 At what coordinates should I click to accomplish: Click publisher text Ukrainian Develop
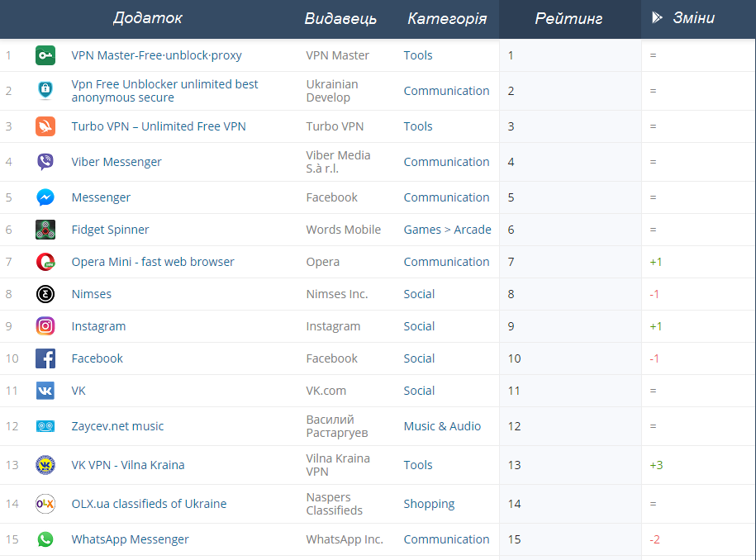(332, 91)
